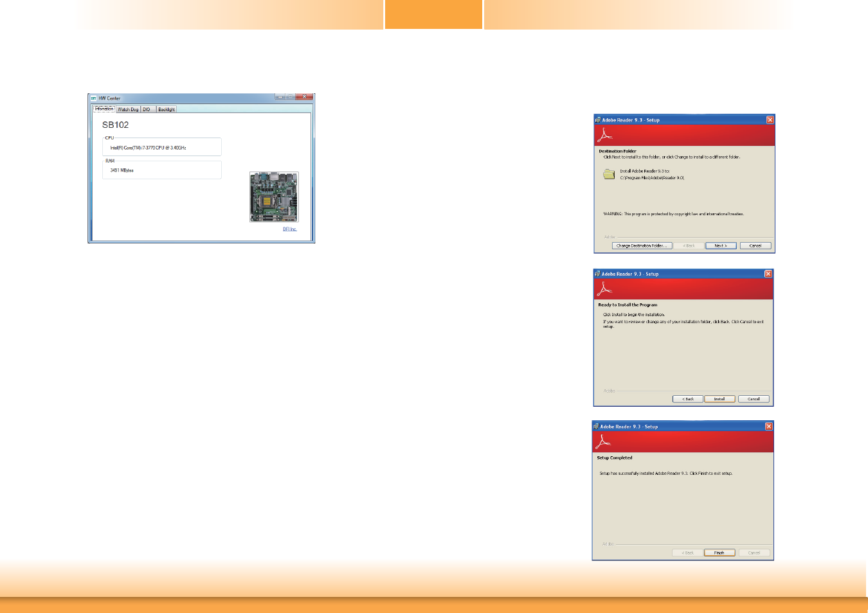Click the 3491 MBytes RAM value
This screenshot has width=868, height=613.
click(x=122, y=170)
